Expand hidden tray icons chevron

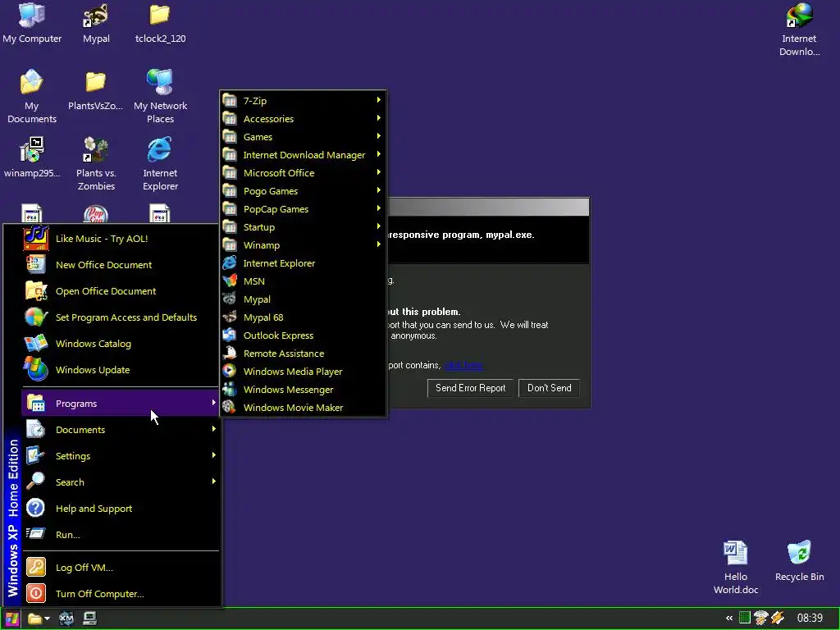(728, 619)
